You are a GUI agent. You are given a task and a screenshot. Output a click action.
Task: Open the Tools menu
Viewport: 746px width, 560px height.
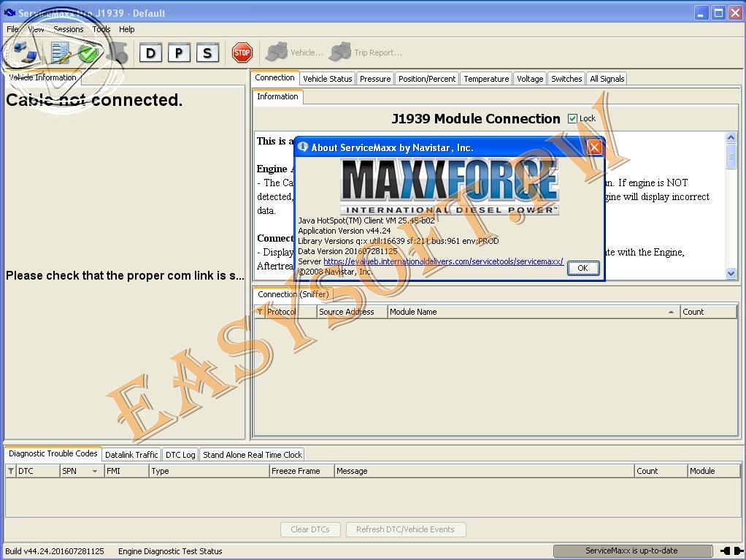click(101, 29)
